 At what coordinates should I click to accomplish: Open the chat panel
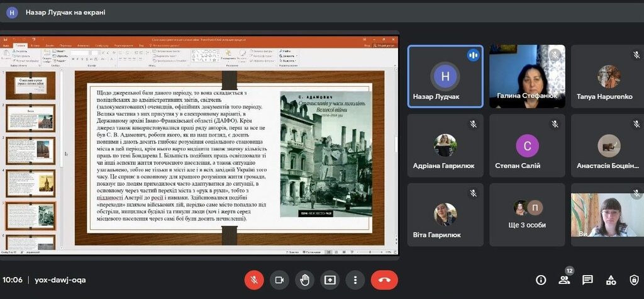click(587, 280)
